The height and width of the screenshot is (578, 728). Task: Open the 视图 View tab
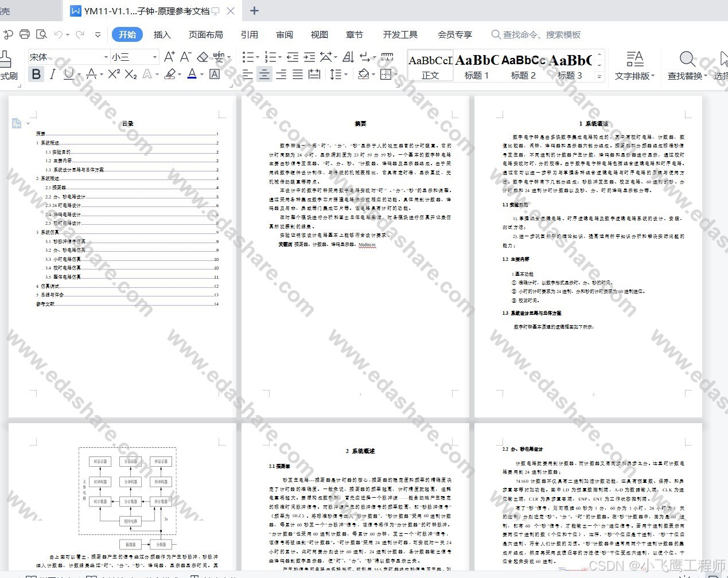pyautogui.click(x=320, y=34)
